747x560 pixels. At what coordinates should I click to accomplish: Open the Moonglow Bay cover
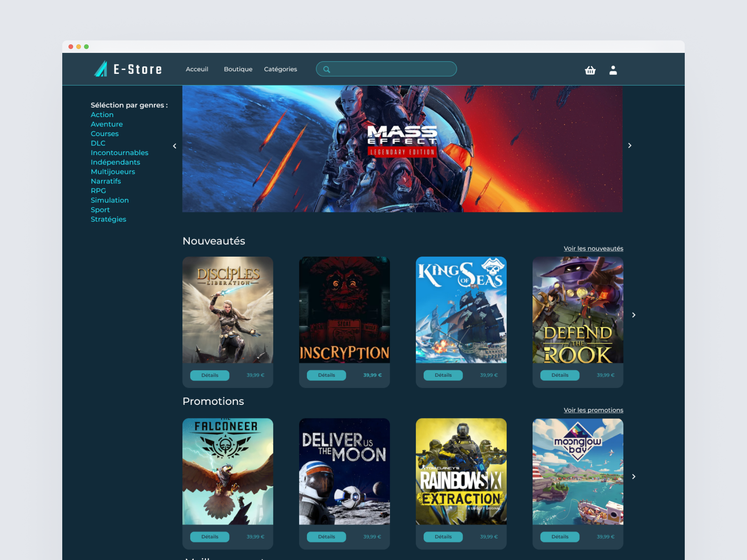click(x=578, y=471)
